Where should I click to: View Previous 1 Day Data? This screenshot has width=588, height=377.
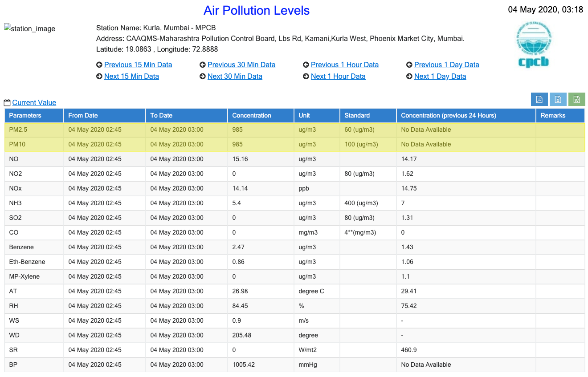pos(446,65)
